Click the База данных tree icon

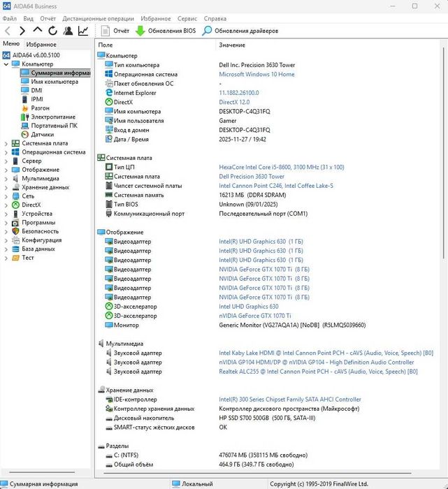coord(15,249)
